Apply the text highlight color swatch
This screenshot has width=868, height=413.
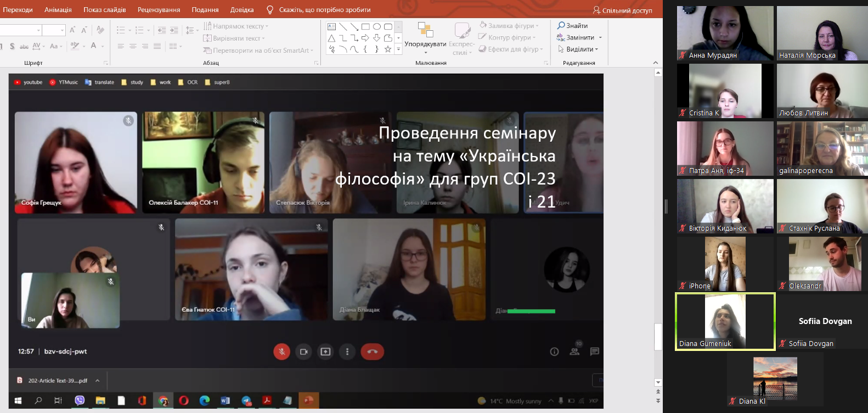click(75, 46)
